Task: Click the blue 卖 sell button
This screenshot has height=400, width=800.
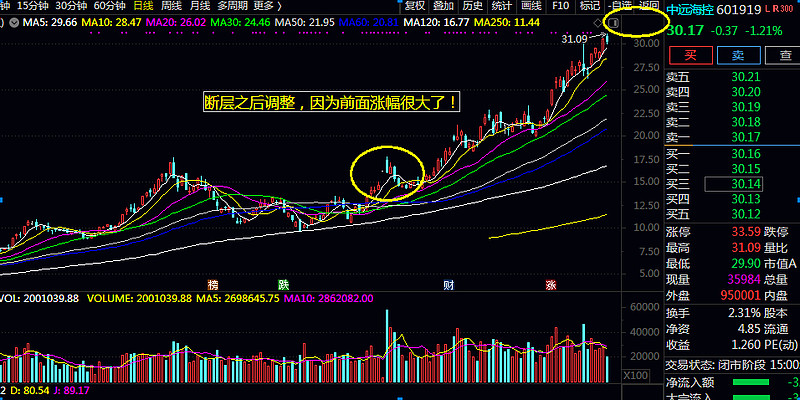Action: 738,55
